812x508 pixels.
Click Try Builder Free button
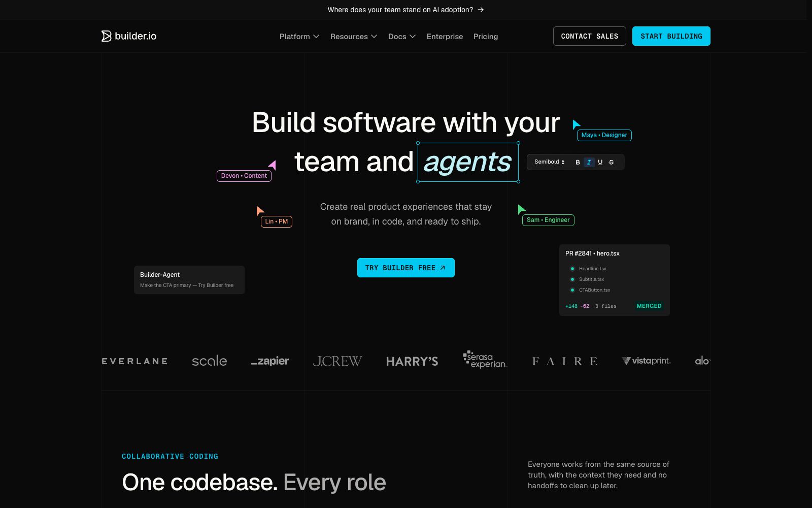(406, 268)
